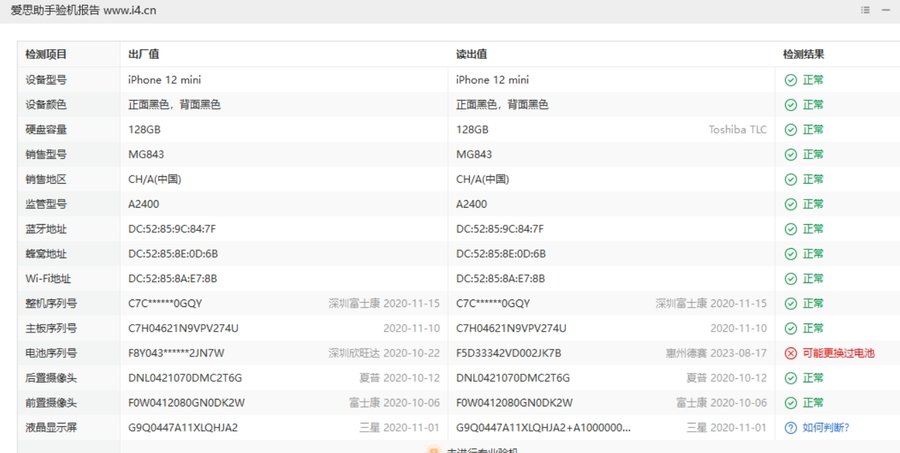Click green check icon in 蜂窝地址 row
The height and width of the screenshot is (453, 900).
tap(790, 254)
